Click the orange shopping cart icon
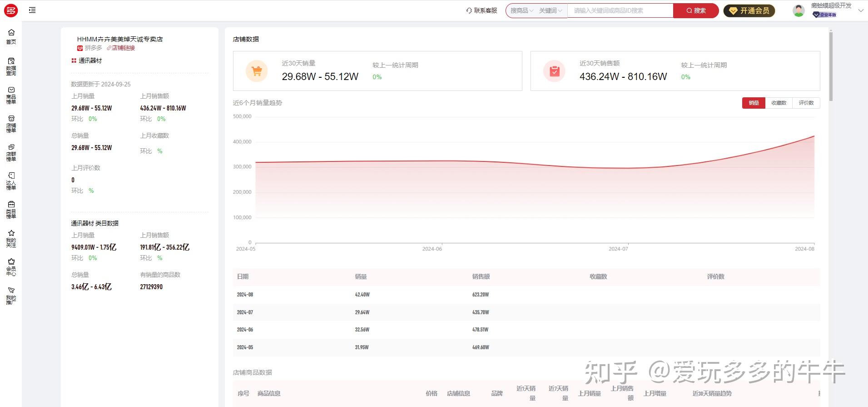The height and width of the screenshot is (407, 868). (257, 71)
